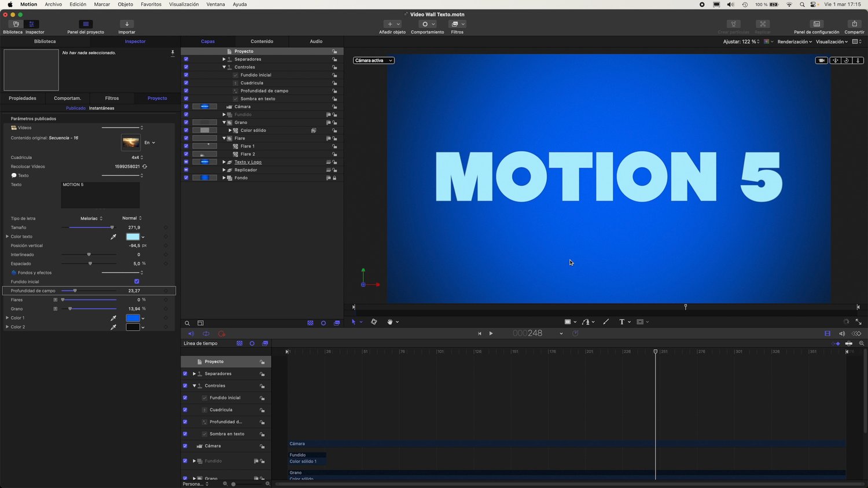Click the Inspector toolbar icon
This screenshot has height=488, width=868.
[x=32, y=24]
